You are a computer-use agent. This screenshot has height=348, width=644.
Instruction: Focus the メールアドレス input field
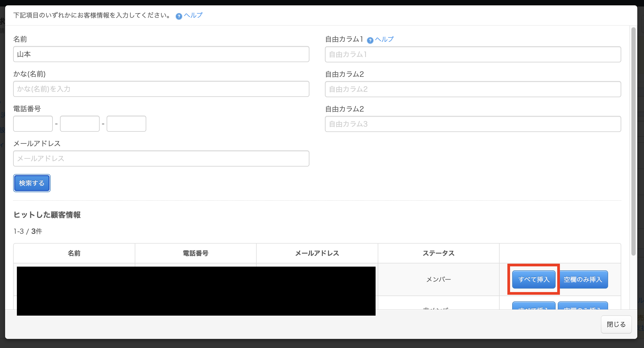pos(161,158)
